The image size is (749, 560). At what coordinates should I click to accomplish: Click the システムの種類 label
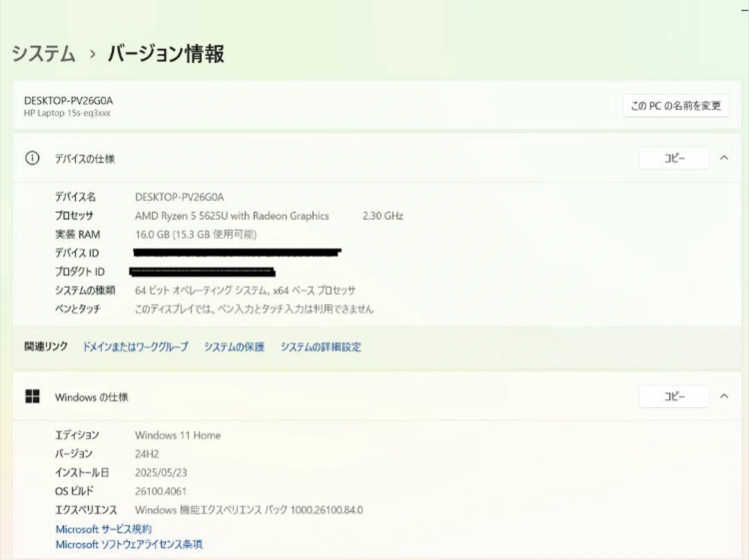click(x=85, y=290)
